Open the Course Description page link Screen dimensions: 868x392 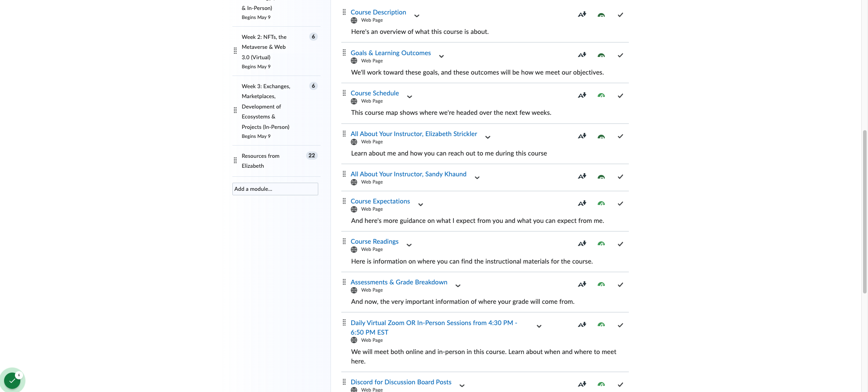click(378, 12)
